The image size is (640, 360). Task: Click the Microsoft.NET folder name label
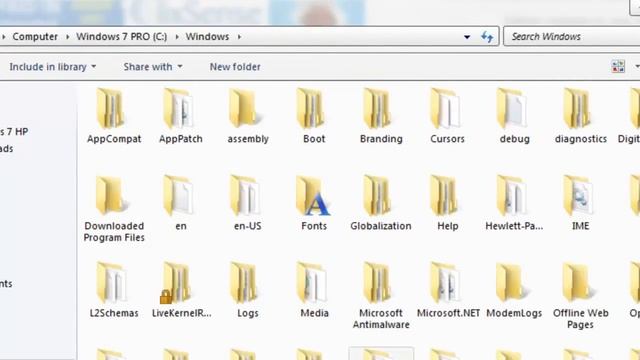448,313
